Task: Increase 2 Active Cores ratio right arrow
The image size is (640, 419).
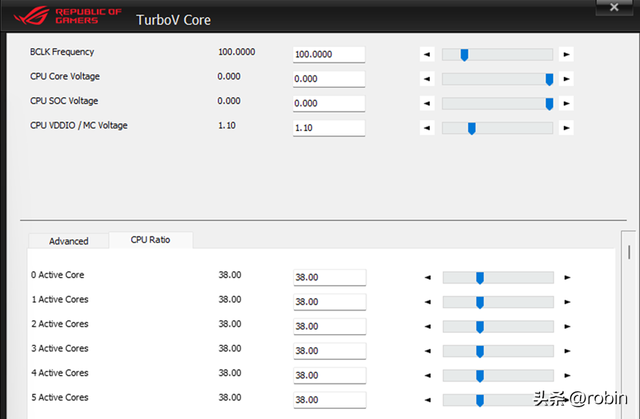Action: point(567,326)
